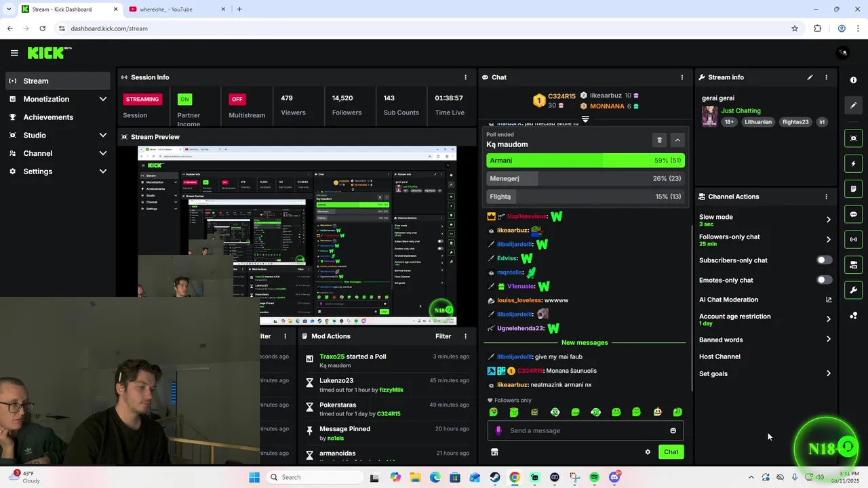
Task: Click the Windows taskbar Search box
Action: click(x=313, y=477)
